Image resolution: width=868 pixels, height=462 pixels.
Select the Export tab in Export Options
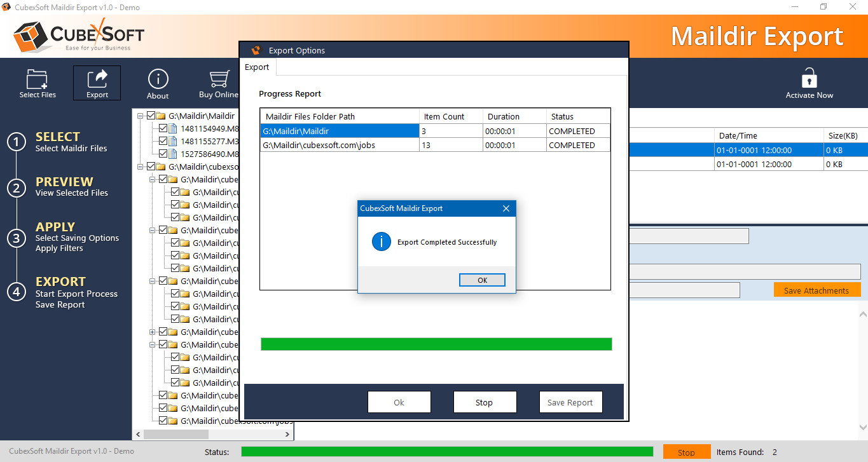pyautogui.click(x=257, y=67)
